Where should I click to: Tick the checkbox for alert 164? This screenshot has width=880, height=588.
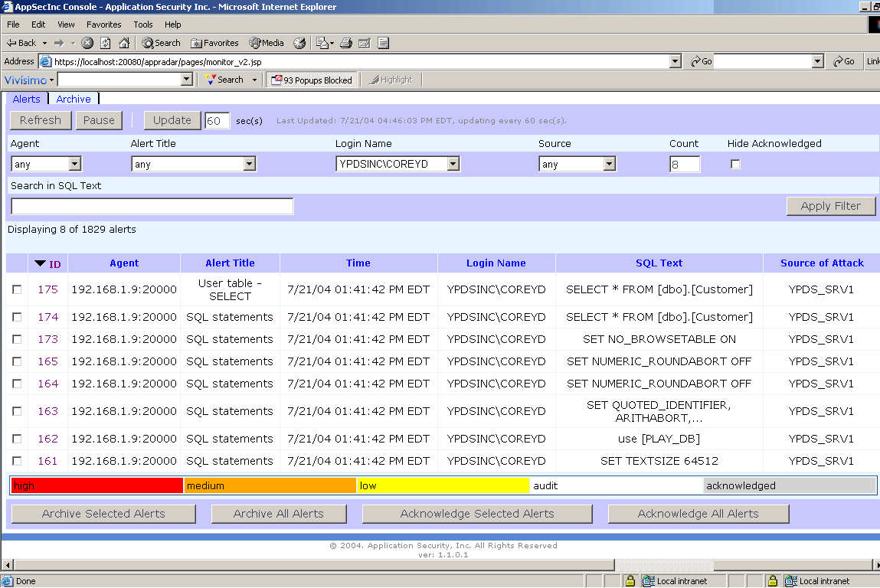tap(17, 384)
